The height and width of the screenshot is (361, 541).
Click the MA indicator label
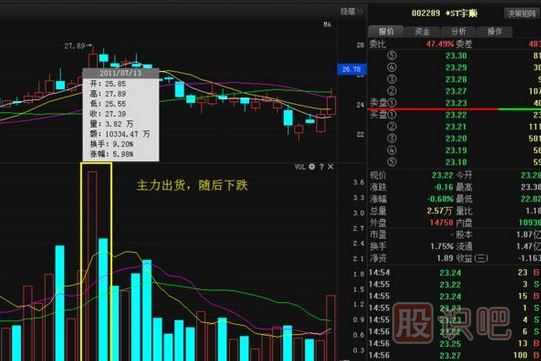[x=327, y=25]
